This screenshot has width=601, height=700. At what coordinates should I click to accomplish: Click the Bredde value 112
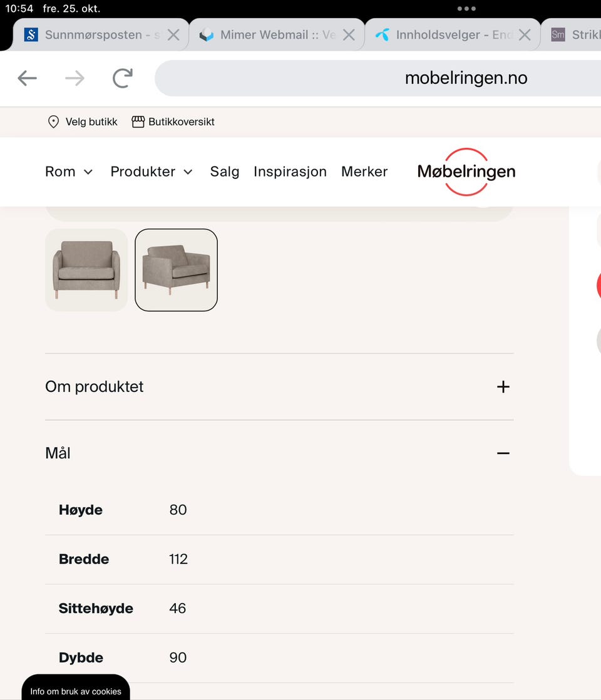click(x=178, y=559)
